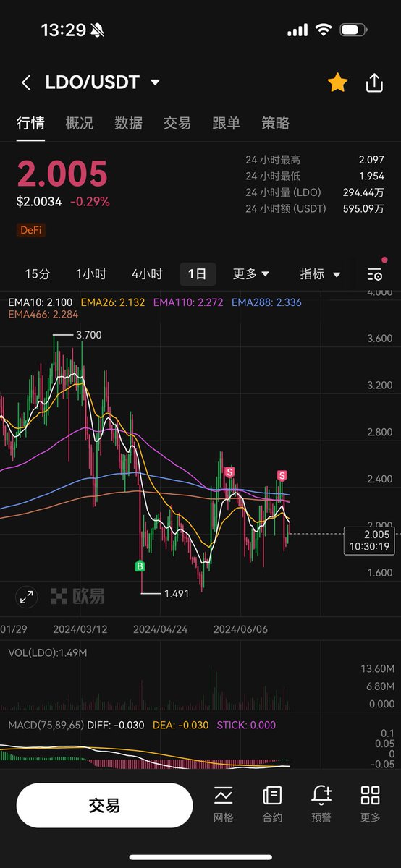Tap the green B buy marker

click(x=140, y=566)
